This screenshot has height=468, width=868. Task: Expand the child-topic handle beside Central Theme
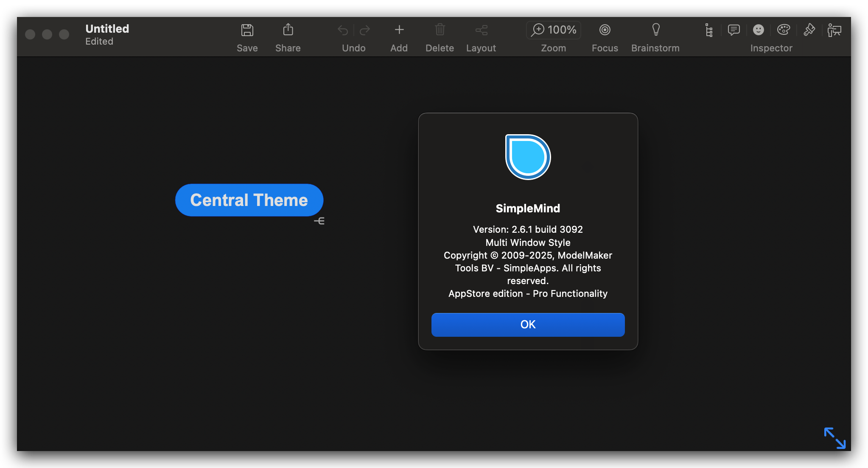coord(319,221)
